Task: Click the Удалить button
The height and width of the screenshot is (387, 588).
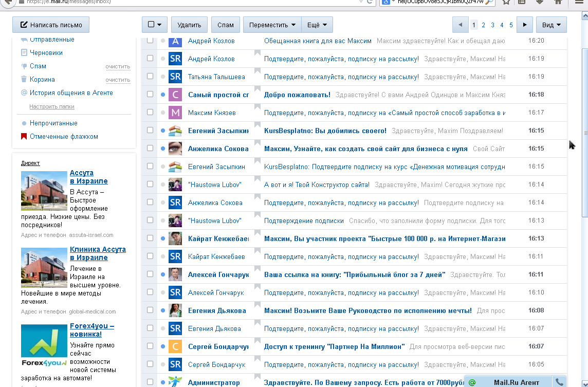Action: (x=189, y=25)
